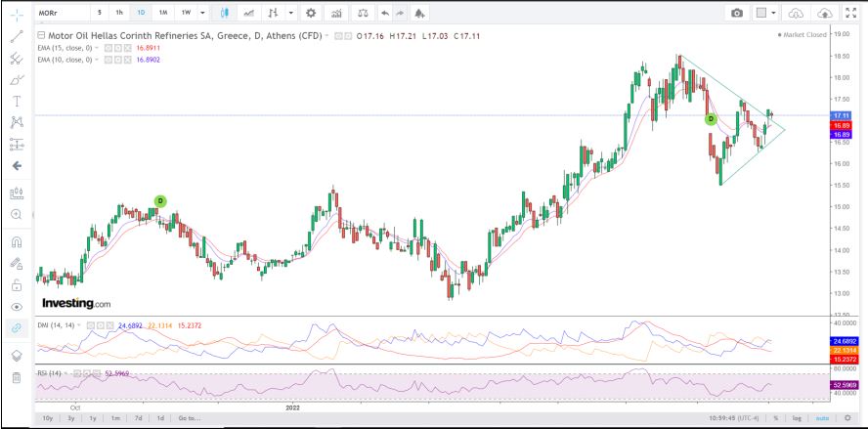The height and width of the screenshot is (429, 868).
Task: Load chart layout from cloud icon
Action: coord(797,14)
